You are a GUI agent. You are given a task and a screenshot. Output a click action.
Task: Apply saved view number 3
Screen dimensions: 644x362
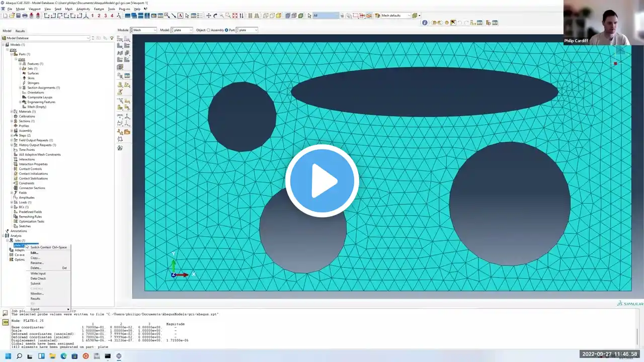click(x=105, y=16)
